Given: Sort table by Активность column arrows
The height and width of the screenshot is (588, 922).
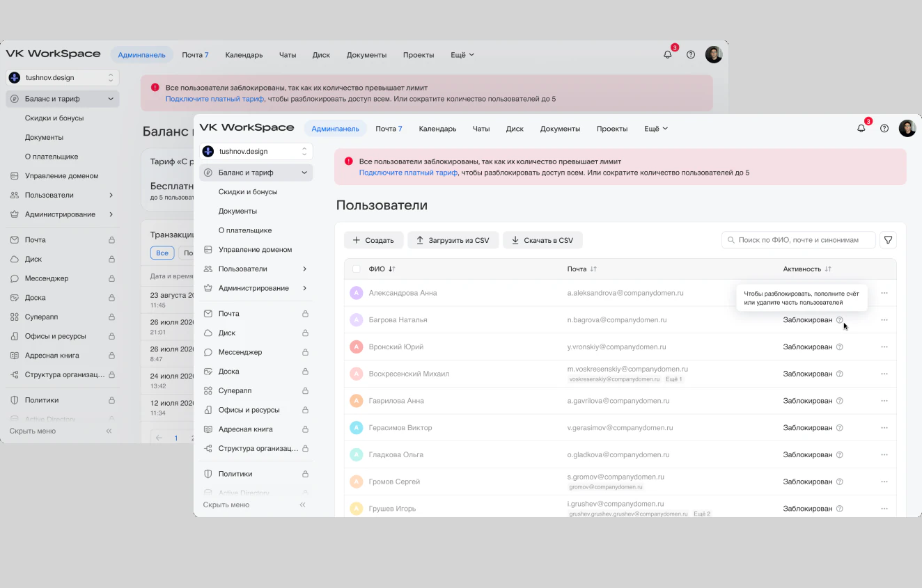Looking at the screenshot, I should (x=828, y=269).
